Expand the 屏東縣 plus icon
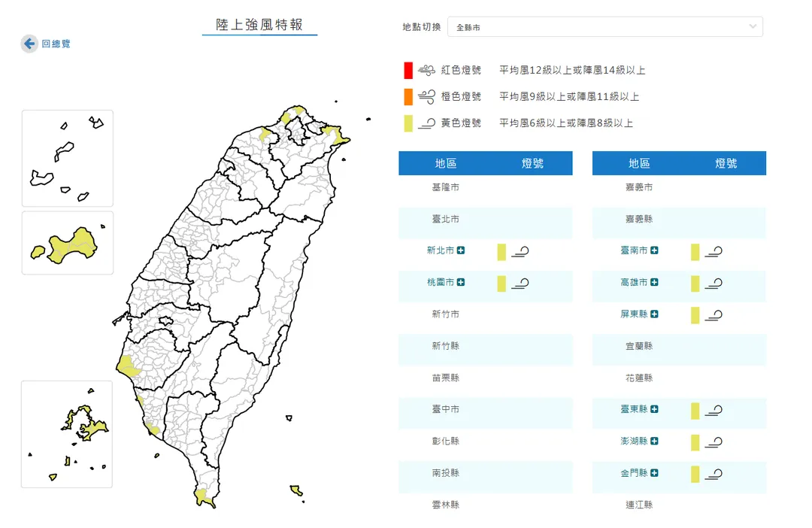 click(x=655, y=314)
